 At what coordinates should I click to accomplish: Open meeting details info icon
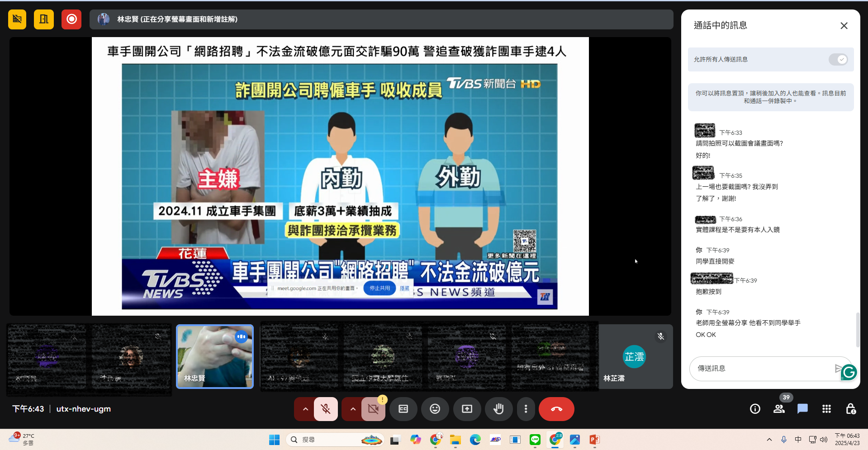[754, 409]
